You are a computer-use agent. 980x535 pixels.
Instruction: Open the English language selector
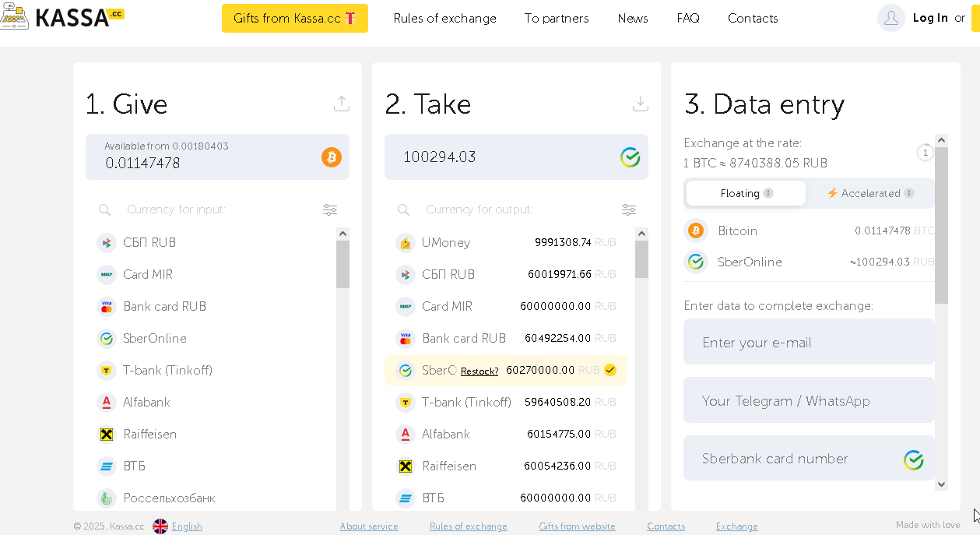(187, 526)
